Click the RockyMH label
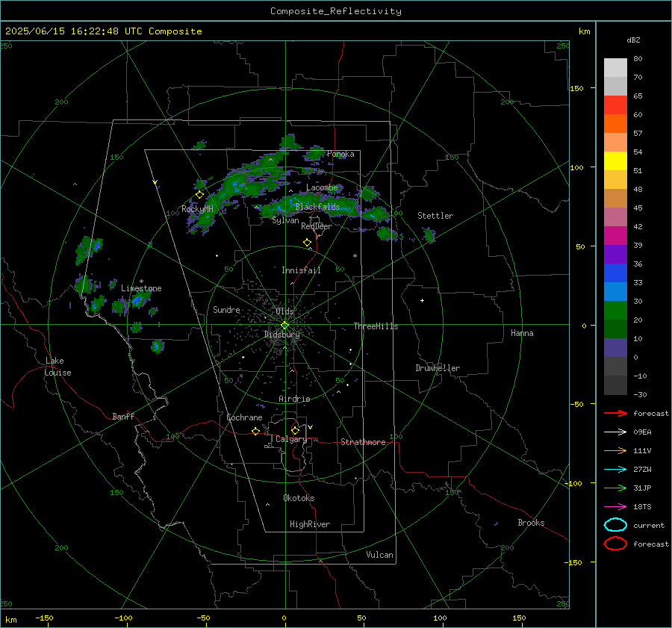The height and width of the screenshot is (628, 672). point(197,209)
